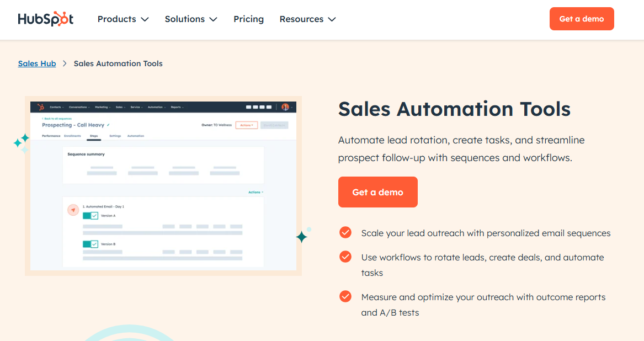Click the user avatar in the product screenshot
This screenshot has height=341, width=644.
[x=285, y=107]
